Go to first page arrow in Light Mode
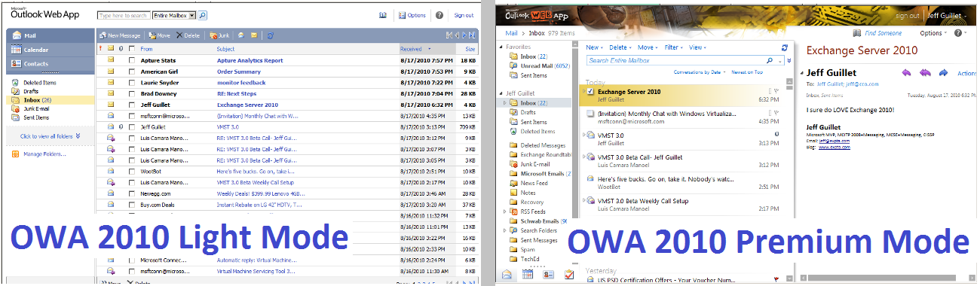The image size is (980, 286). pyautogui.click(x=449, y=35)
